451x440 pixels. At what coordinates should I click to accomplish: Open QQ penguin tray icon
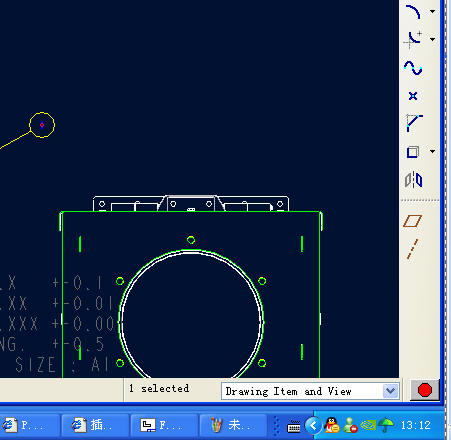(332, 425)
